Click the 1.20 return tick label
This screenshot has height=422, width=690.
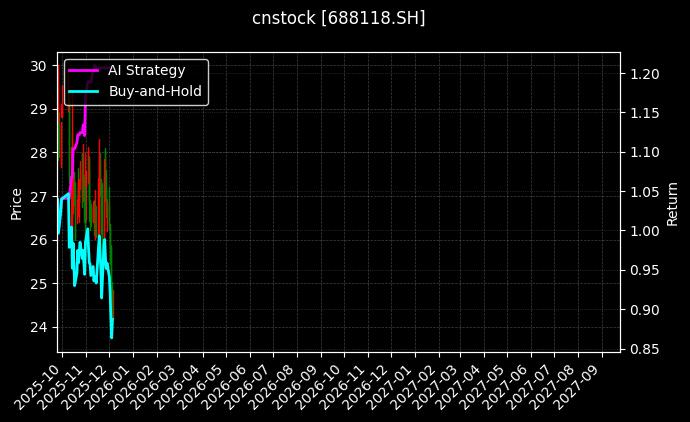point(644,74)
